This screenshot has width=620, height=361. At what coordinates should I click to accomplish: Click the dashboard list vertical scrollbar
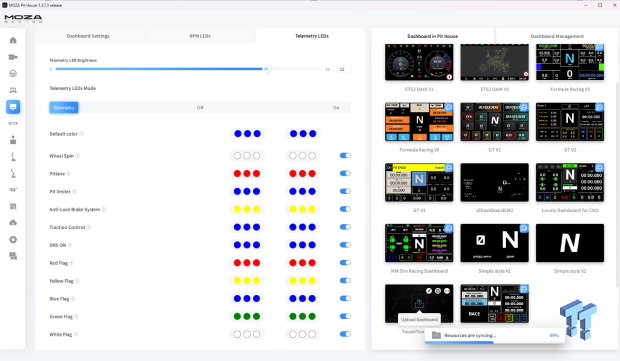[x=616, y=184]
